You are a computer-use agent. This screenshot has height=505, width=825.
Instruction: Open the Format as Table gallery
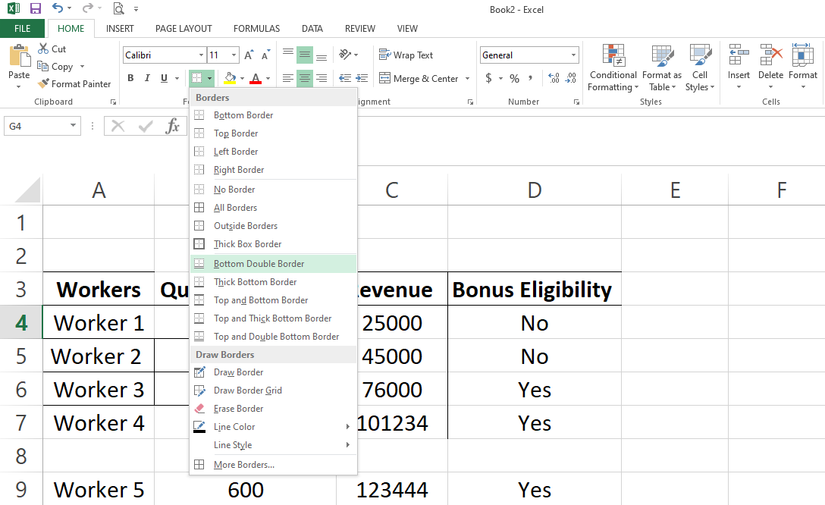click(x=662, y=68)
